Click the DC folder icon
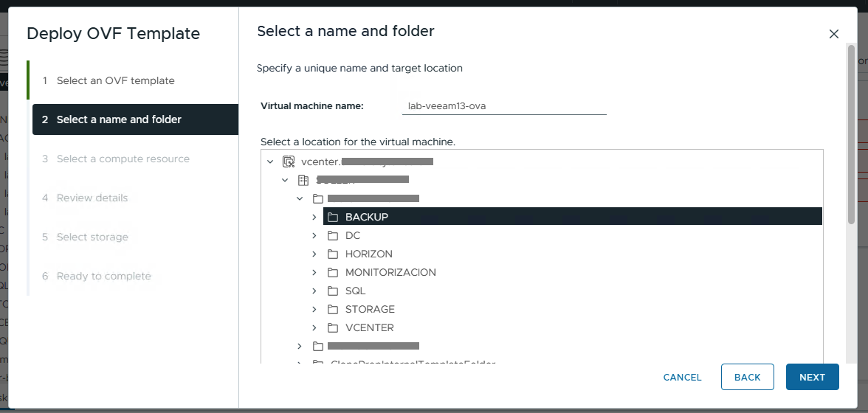The height and width of the screenshot is (413, 868). coord(333,235)
